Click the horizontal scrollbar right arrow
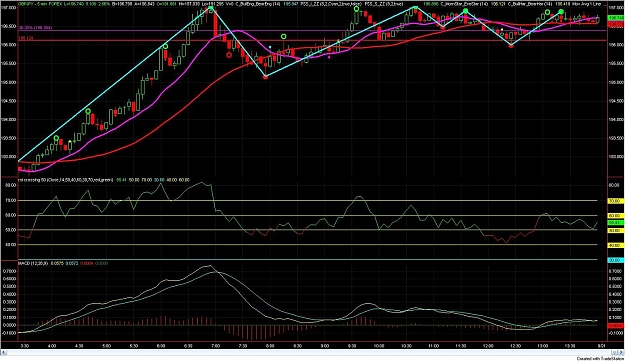The height and width of the screenshot is (361, 625). click(x=621, y=353)
